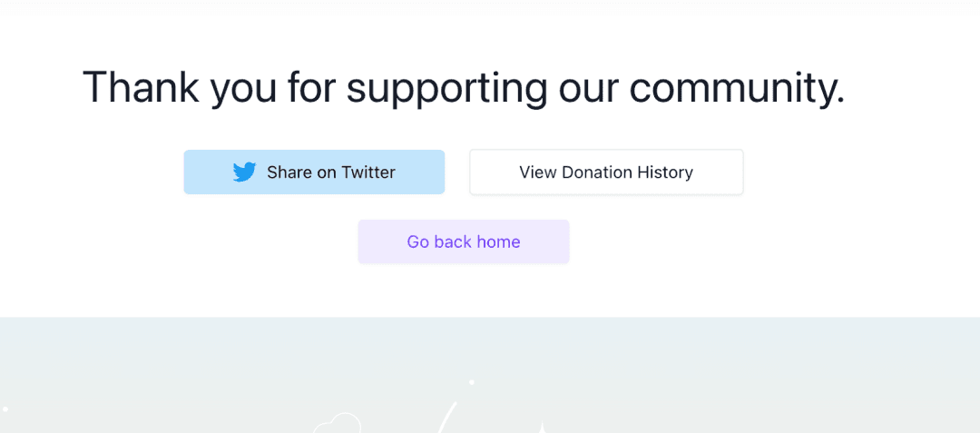Click the gray footer background area
980x433 pixels.
click(750, 375)
